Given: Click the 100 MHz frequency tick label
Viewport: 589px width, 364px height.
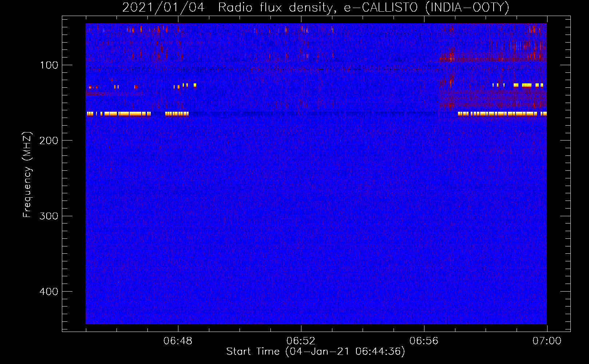Looking at the screenshot, I should tap(49, 65).
